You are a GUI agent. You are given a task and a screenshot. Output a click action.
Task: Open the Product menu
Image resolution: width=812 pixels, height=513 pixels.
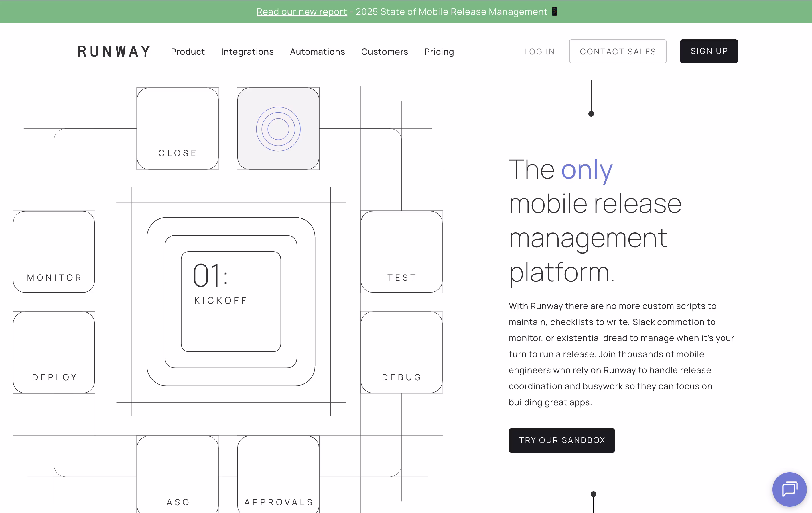(188, 52)
